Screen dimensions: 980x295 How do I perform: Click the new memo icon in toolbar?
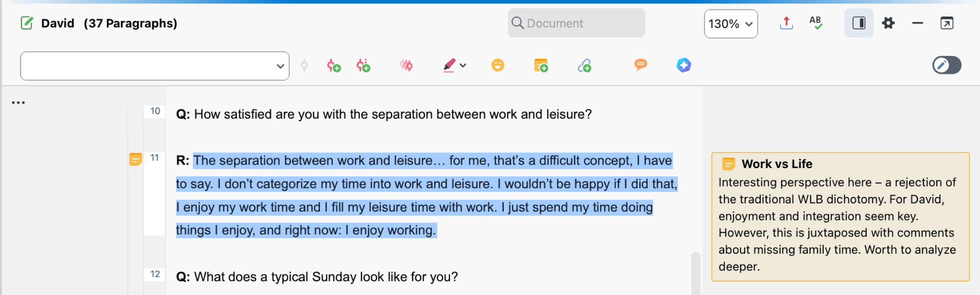[x=541, y=65]
